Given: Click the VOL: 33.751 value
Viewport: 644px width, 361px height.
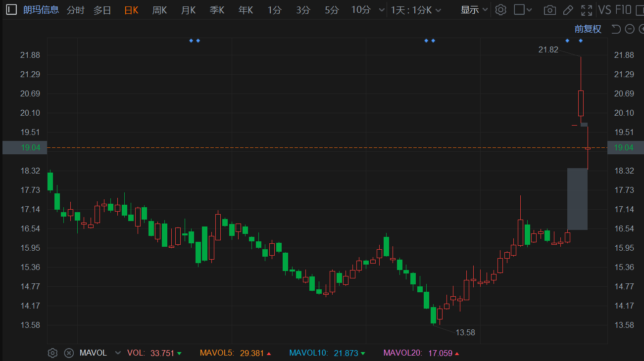Looking at the screenshot, I should click(x=154, y=353).
